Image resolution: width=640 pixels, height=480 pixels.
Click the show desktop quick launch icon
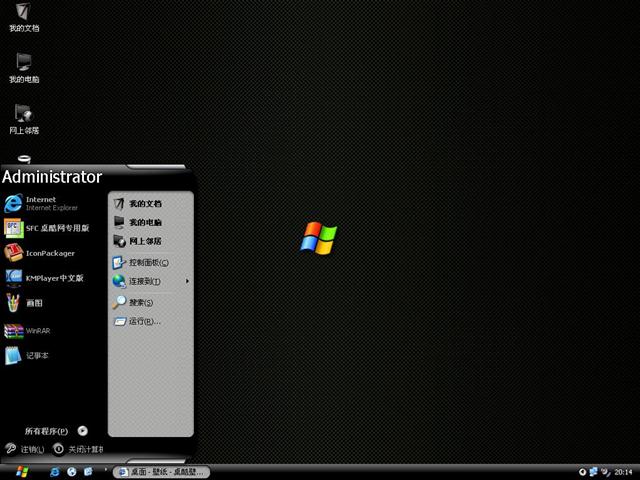tap(88, 472)
